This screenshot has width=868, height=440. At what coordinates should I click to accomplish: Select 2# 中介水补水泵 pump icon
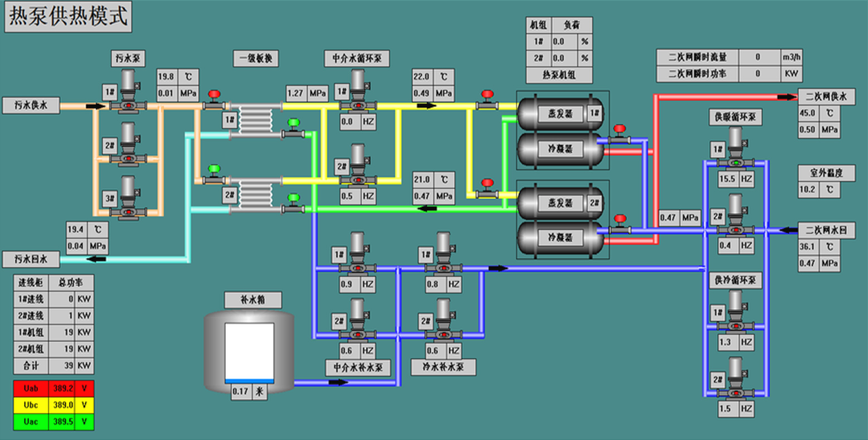[x=357, y=321]
